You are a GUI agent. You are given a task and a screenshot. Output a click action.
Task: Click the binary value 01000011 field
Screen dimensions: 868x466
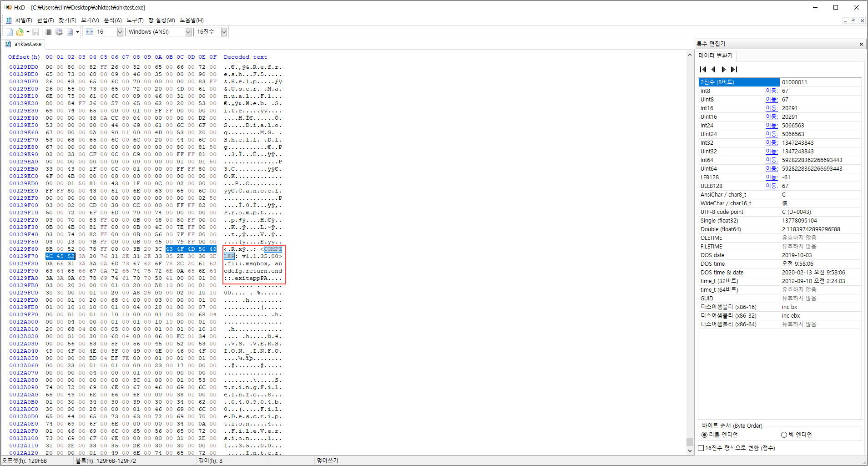tap(820, 82)
